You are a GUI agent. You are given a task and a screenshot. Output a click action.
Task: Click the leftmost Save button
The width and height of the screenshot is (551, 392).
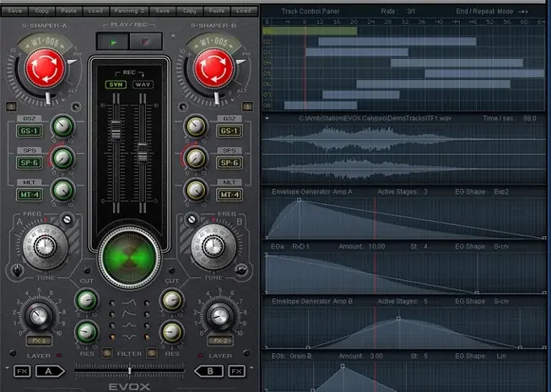coord(14,10)
